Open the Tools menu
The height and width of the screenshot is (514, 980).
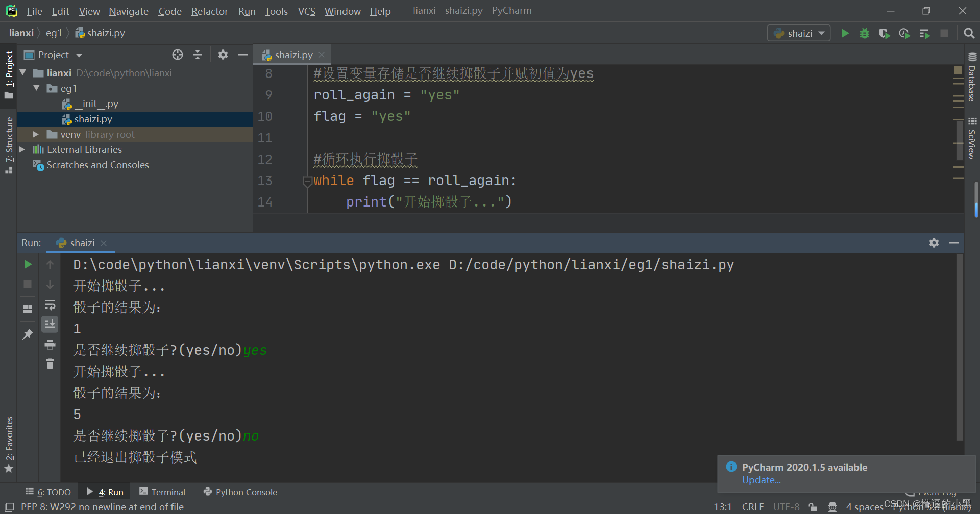276,11
